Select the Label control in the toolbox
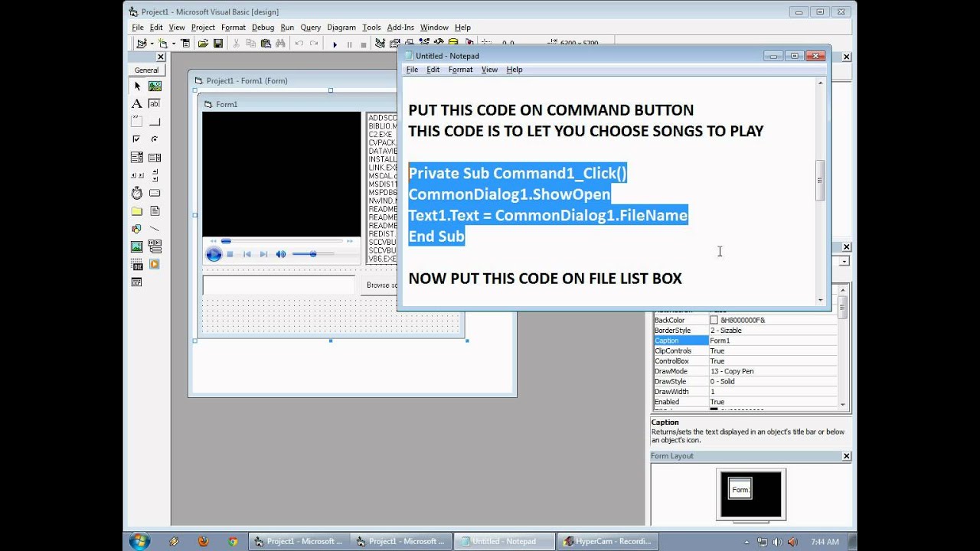Screen dimensions: 980x551 [136, 104]
